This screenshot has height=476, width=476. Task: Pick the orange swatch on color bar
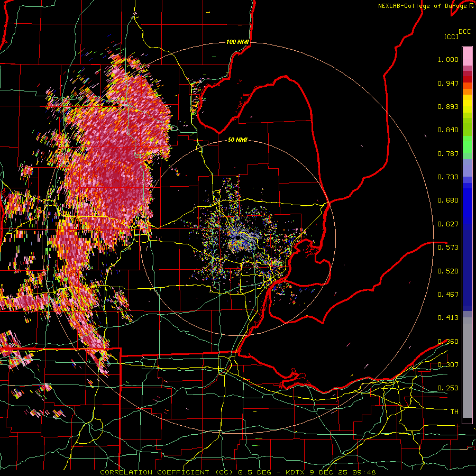tap(467, 92)
